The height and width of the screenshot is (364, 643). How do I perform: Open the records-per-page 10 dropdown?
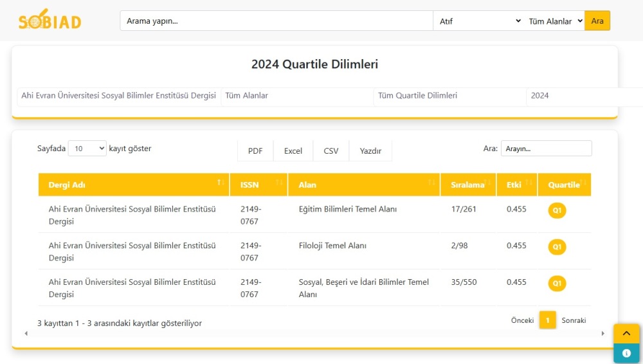[87, 149]
